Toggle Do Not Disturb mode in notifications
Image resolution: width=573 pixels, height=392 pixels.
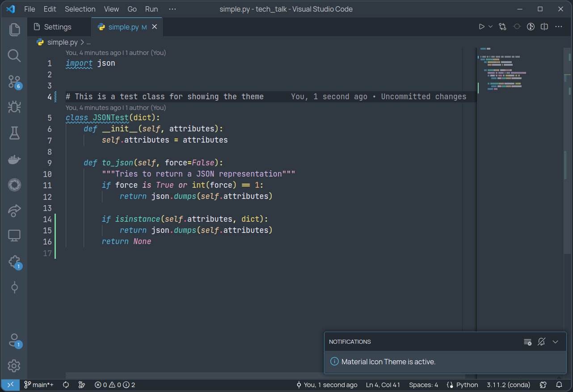542,342
